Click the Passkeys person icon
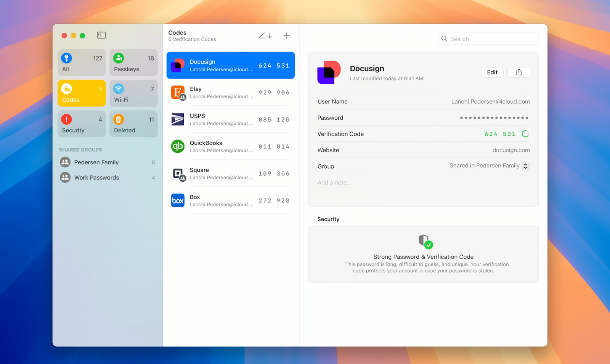The image size is (610, 364). 119,58
